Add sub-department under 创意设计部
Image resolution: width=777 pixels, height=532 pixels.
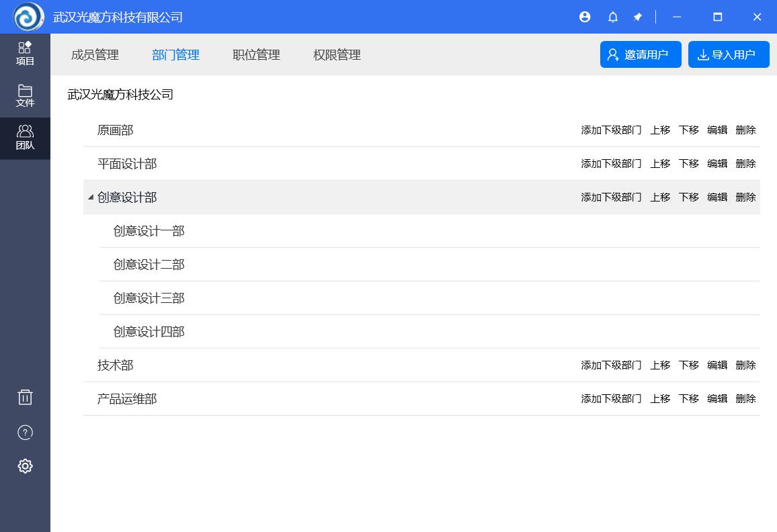tap(611, 197)
